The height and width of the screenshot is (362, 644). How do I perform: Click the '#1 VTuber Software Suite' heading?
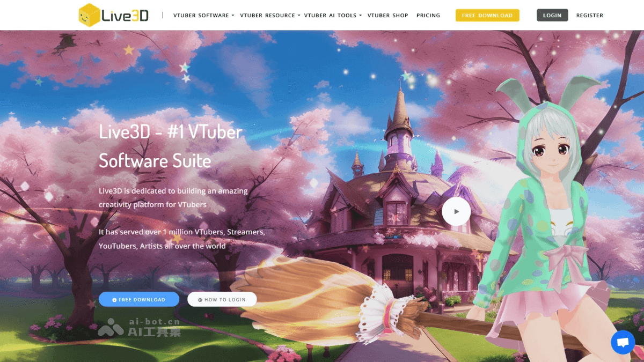(170, 146)
